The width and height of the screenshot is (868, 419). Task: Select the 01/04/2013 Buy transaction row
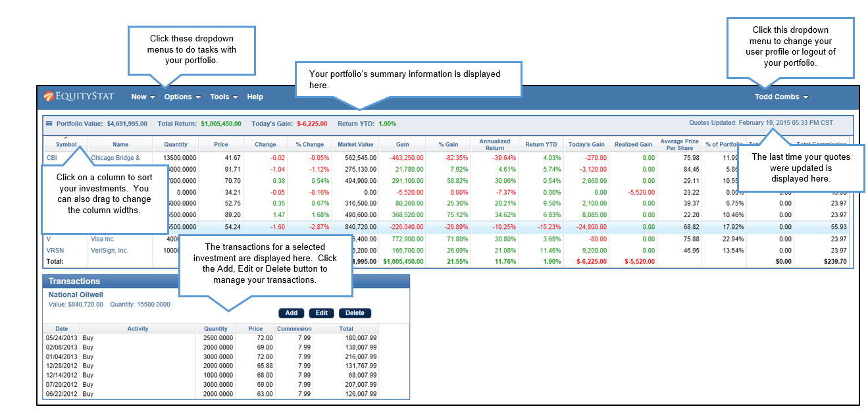(211, 356)
